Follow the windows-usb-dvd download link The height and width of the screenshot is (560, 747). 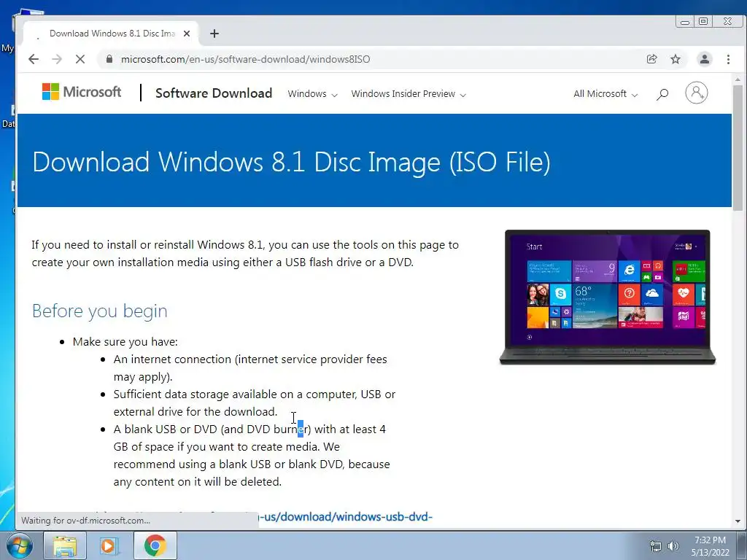(345, 517)
